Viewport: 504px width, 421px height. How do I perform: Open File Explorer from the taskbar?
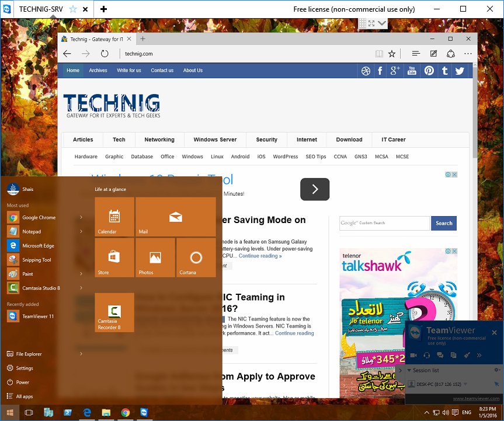[106, 413]
